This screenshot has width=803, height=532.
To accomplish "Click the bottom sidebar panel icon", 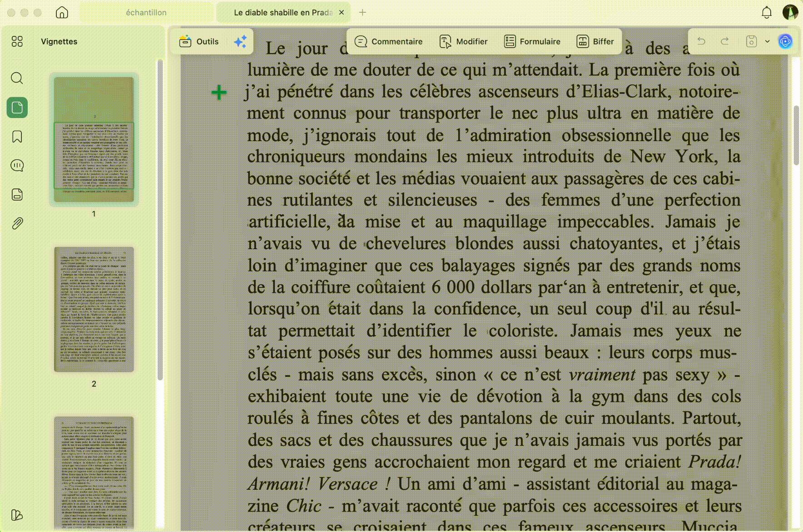I will click(x=17, y=515).
